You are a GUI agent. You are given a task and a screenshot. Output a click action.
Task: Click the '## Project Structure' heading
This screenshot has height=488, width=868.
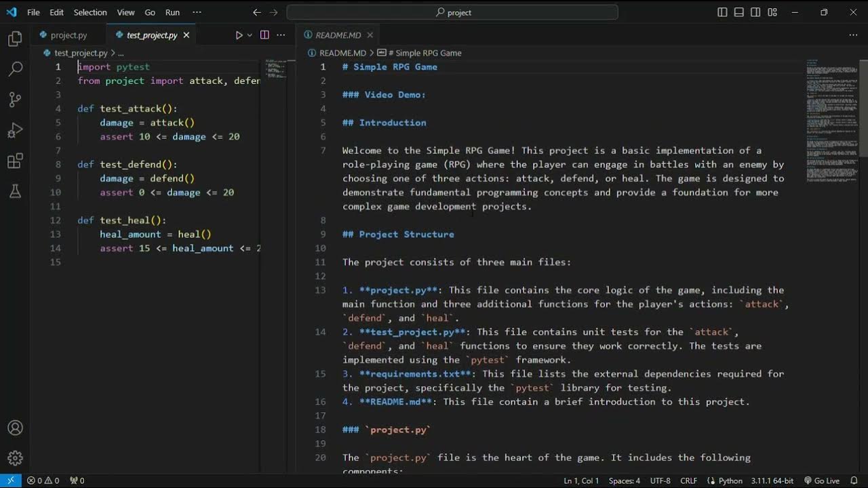pos(398,235)
